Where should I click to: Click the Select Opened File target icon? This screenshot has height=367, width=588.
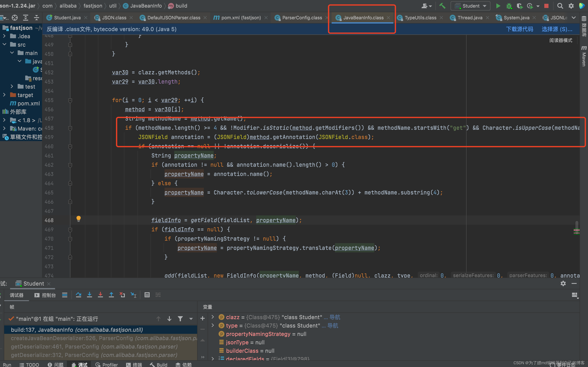(15, 17)
